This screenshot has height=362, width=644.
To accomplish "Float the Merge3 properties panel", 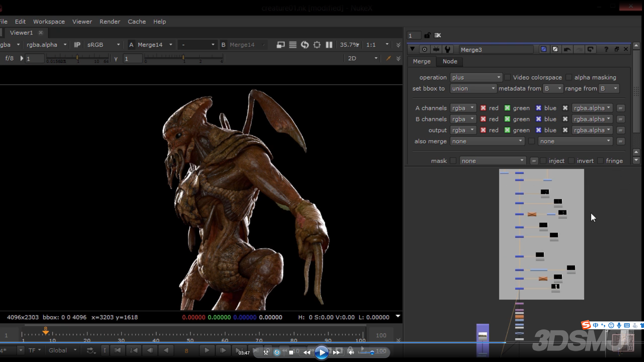I will (617, 49).
